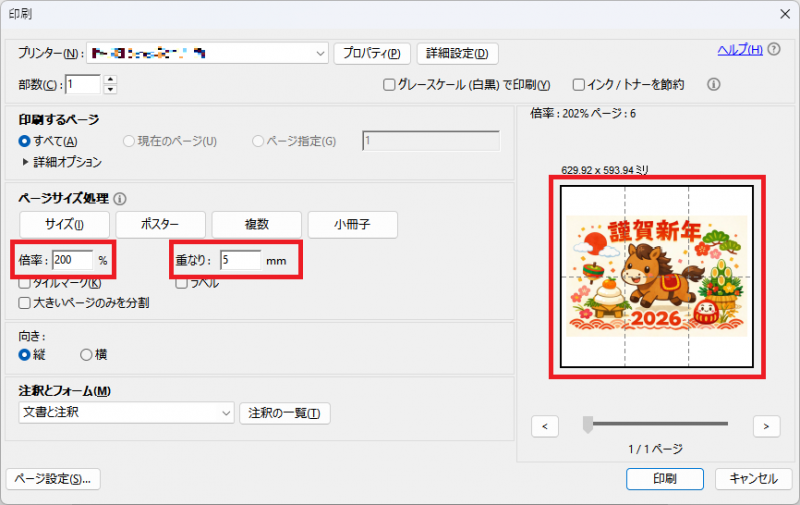Screen dimensions: 800x505
Task: Click the 倍率 percentage input field
Action: pyautogui.click(x=72, y=260)
